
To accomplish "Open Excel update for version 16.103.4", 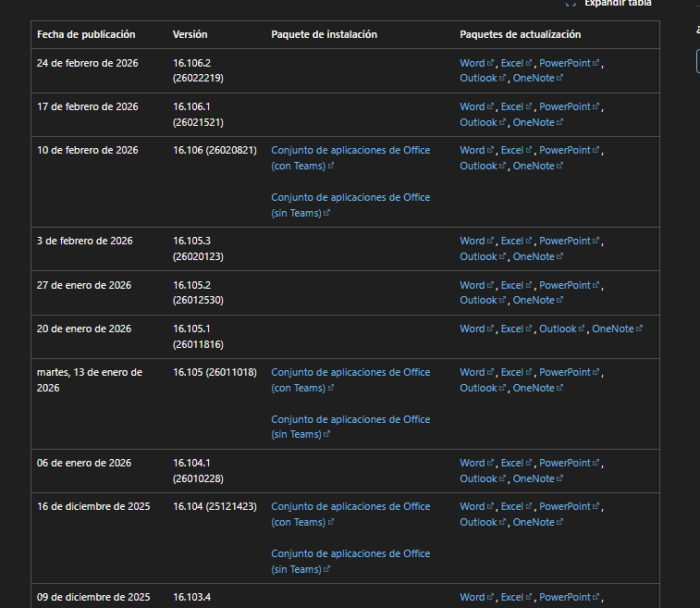I will (517, 597).
